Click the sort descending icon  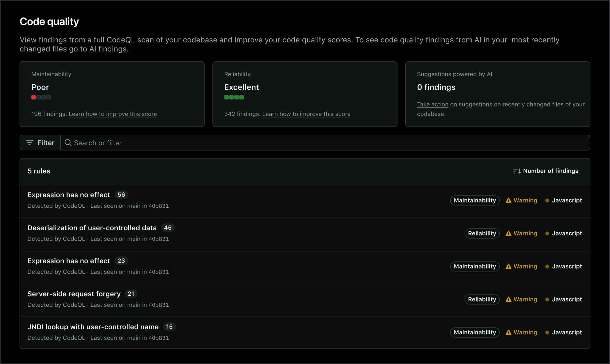pyautogui.click(x=517, y=171)
